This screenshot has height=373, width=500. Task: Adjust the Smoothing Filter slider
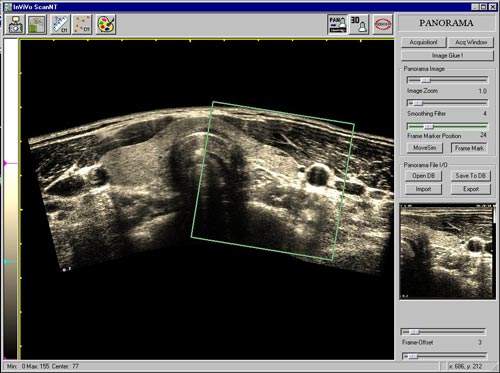(447, 103)
